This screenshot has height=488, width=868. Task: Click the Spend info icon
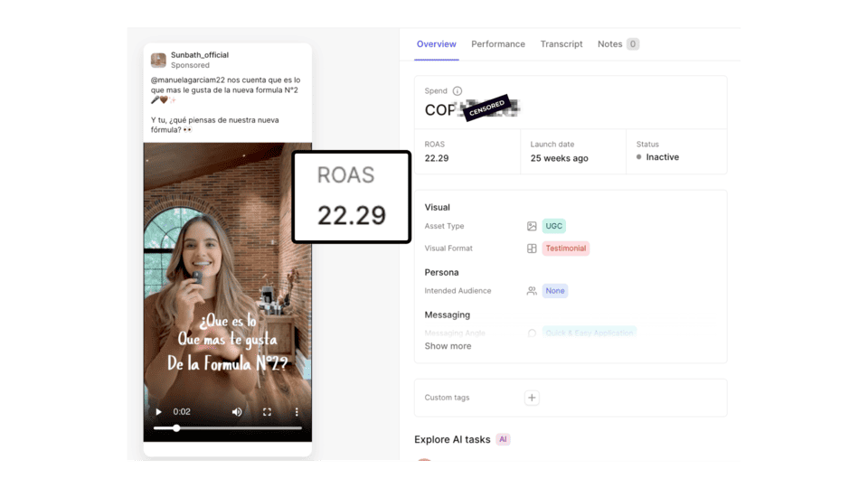coord(458,90)
